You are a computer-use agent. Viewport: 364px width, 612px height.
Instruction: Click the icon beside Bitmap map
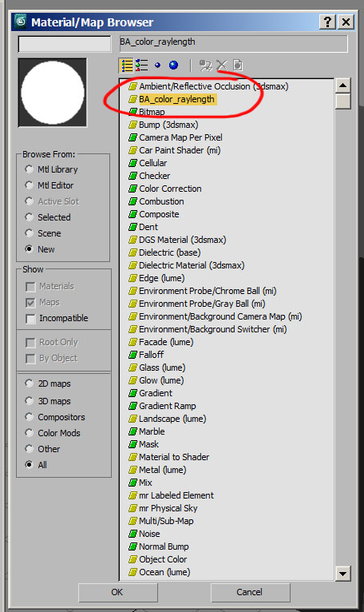click(133, 112)
